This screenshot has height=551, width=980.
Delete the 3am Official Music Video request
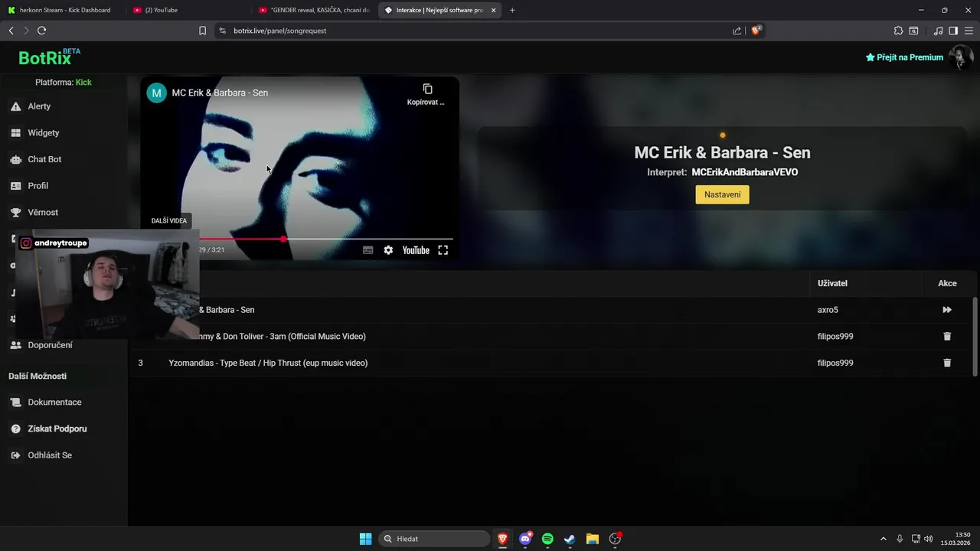pyautogui.click(x=947, y=336)
